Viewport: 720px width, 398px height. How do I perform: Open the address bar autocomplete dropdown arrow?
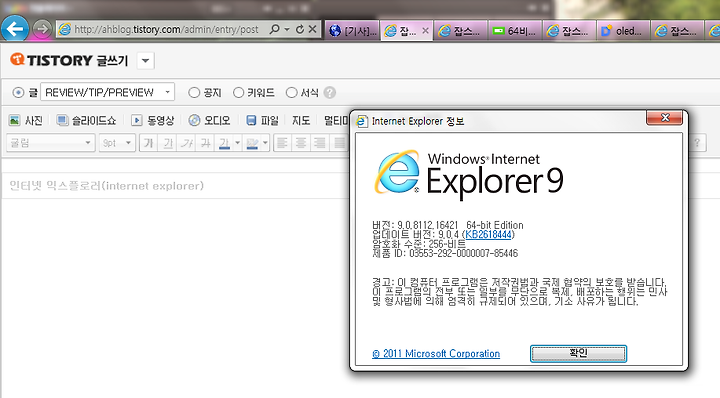point(287,29)
